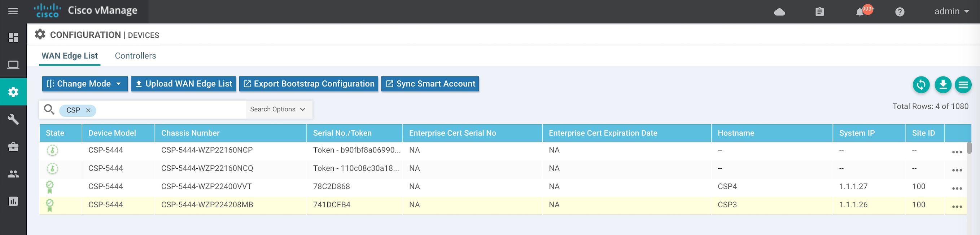
Task: Click System IP 1.1.1.26
Action: click(x=853, y=205)
